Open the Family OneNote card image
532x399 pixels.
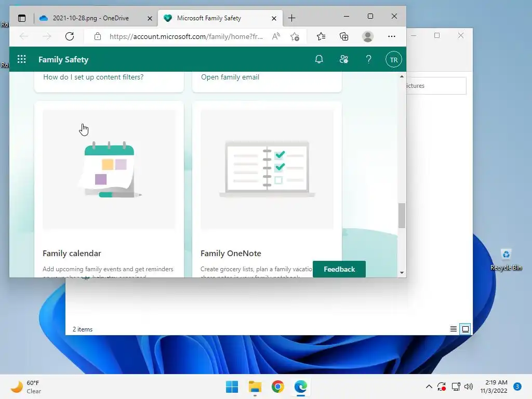point(267,169)
